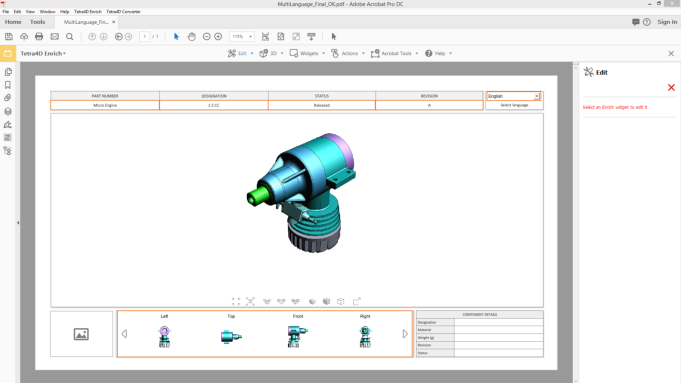
Task: Click the solid shaded render cube icon
Action: click(312, 301)
